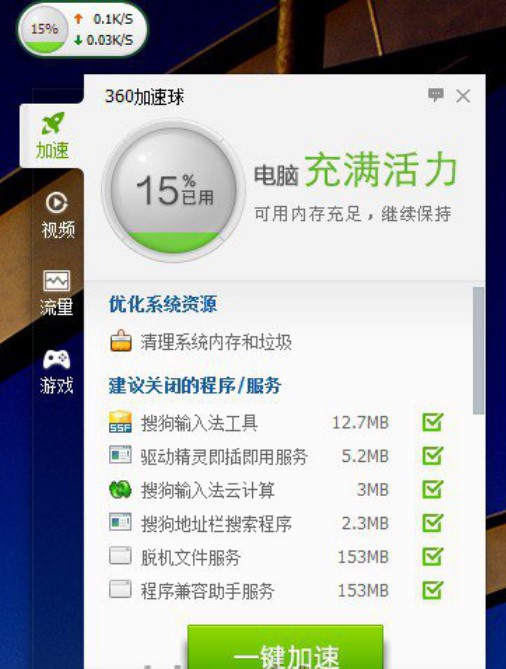Viewport: 506px width, 669px height.
Task: Click the 一键加速 green button
Action: coord(285,647)
